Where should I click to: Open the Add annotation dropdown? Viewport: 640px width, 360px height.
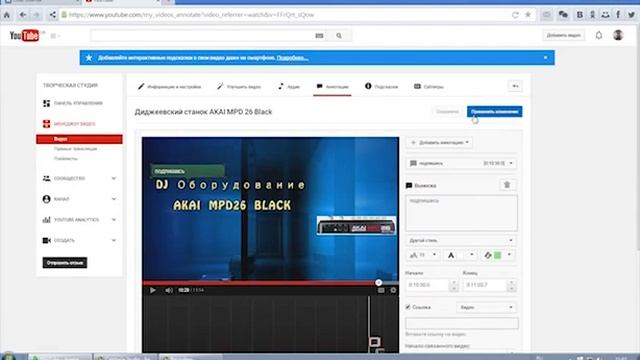pos(440,142)
